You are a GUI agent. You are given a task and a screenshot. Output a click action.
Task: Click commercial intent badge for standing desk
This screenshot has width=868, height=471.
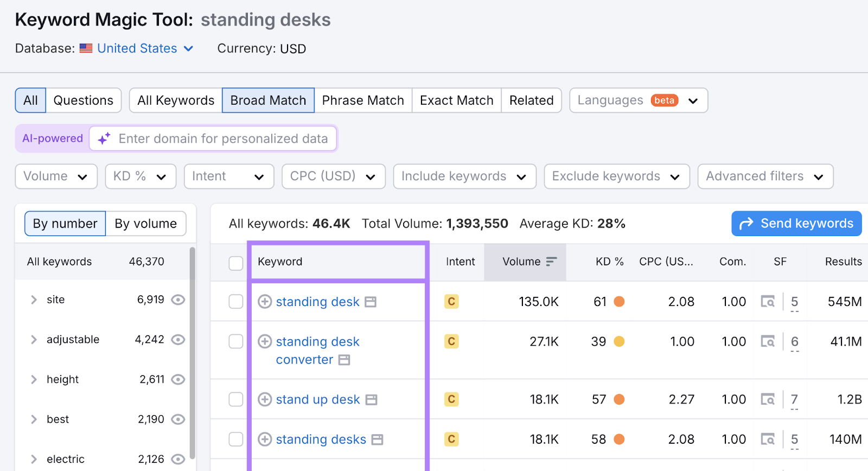[451, 302]
